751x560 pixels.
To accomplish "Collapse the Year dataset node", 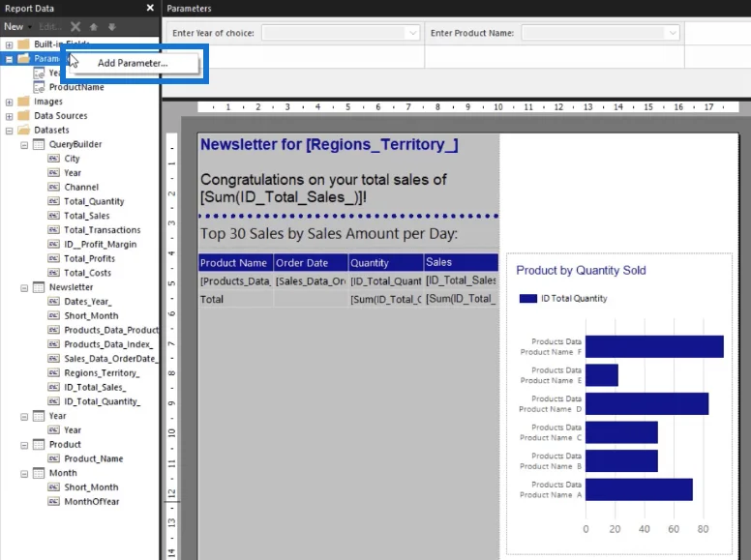I will [24, 417].
